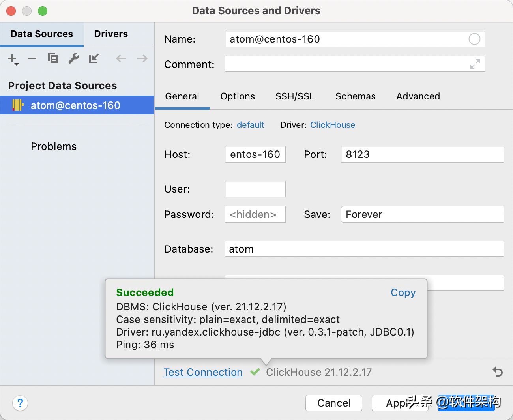This screenshot has height=420, width=513.
Task: Click the 'Driver: ru.yandex.clickhouse-jdbc' line
Action: pos(265,332)
